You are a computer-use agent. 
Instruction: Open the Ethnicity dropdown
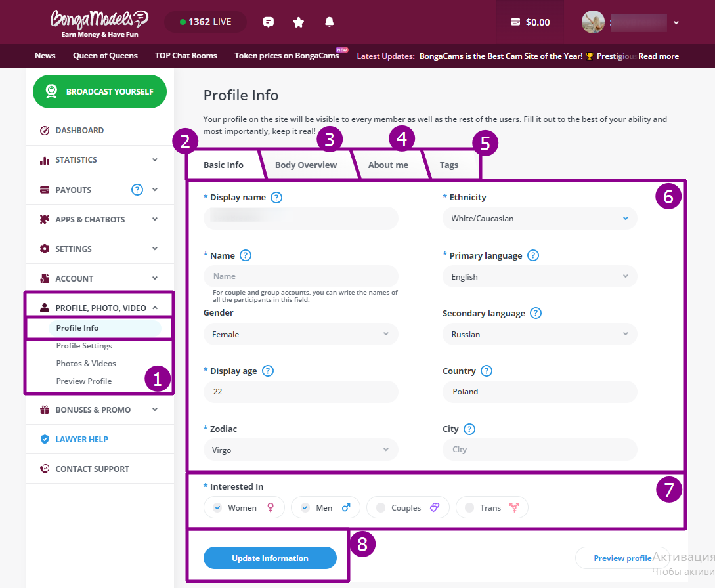pos(539,219)
